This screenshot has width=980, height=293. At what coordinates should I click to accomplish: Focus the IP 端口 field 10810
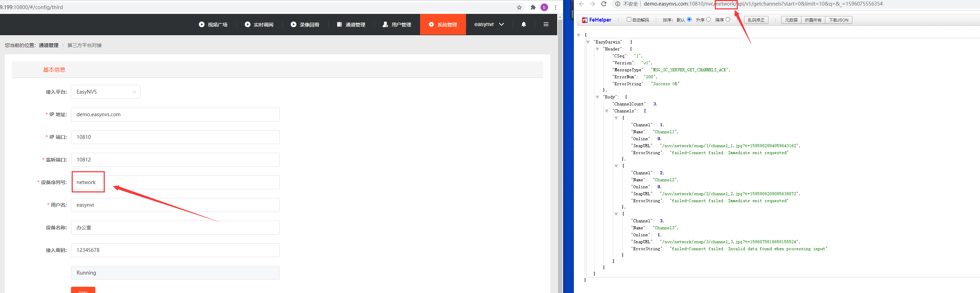(x=175, y=137)
